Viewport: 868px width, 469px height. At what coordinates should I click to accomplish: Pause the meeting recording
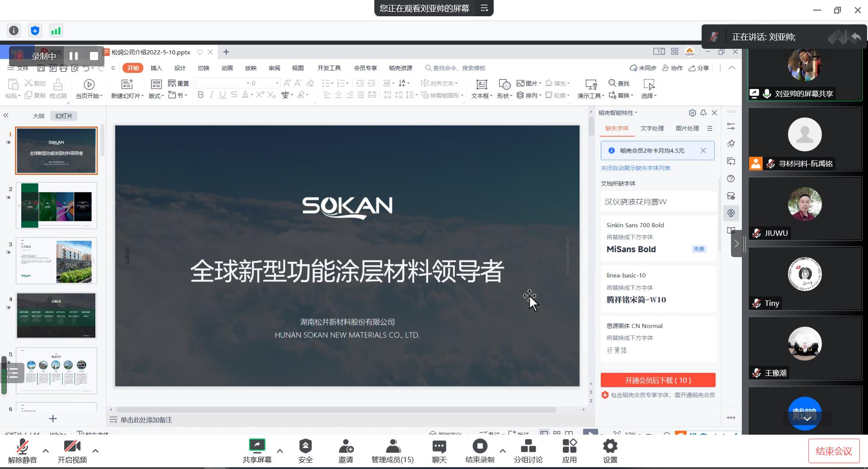pyautogui.click(x=74, y=56)
